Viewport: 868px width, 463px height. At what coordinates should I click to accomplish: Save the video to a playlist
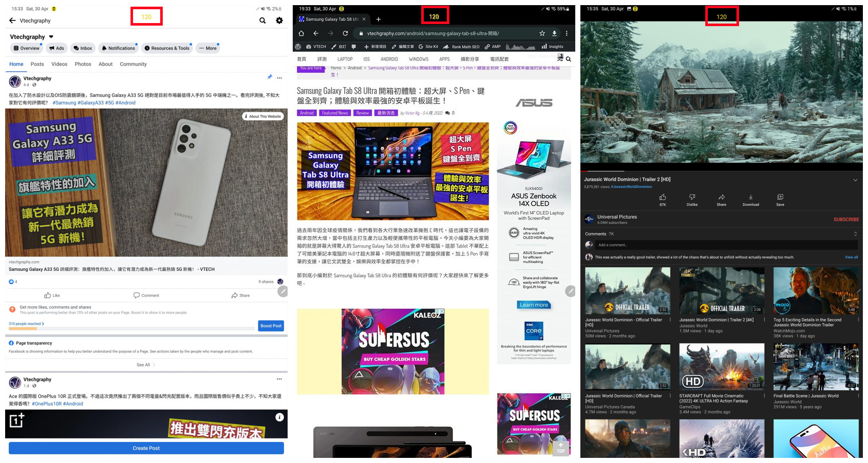[x=780, y=200]
